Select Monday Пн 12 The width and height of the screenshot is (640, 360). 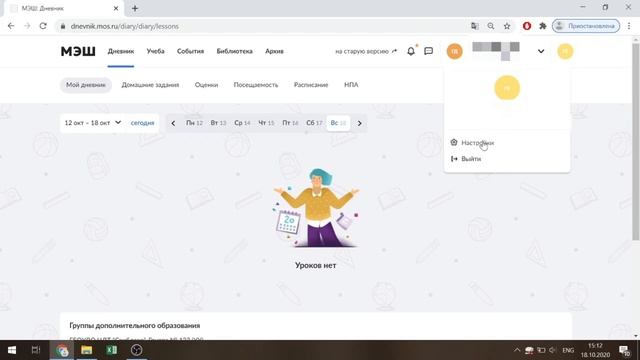194,123
